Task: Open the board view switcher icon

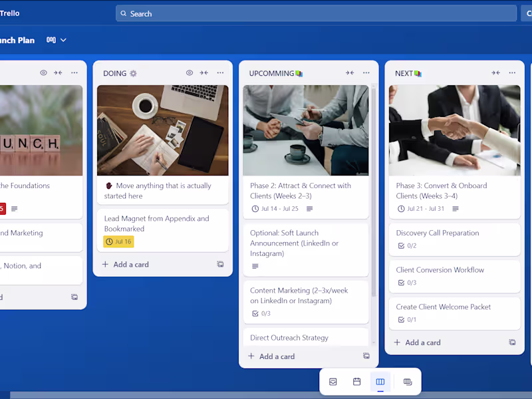Action: 51,40
